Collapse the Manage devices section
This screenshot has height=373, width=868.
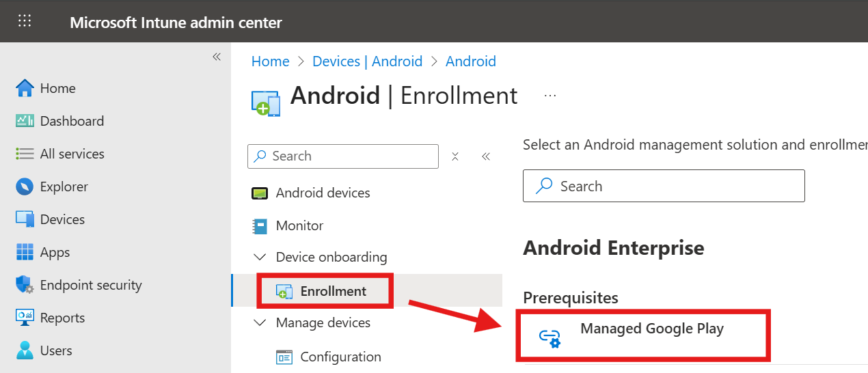[260, 323]
